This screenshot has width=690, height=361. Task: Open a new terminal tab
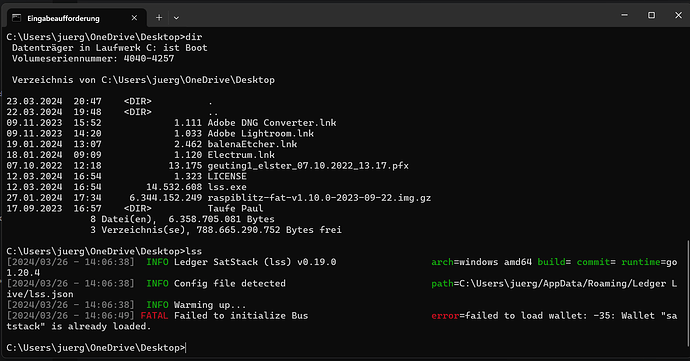pos(159,18)
